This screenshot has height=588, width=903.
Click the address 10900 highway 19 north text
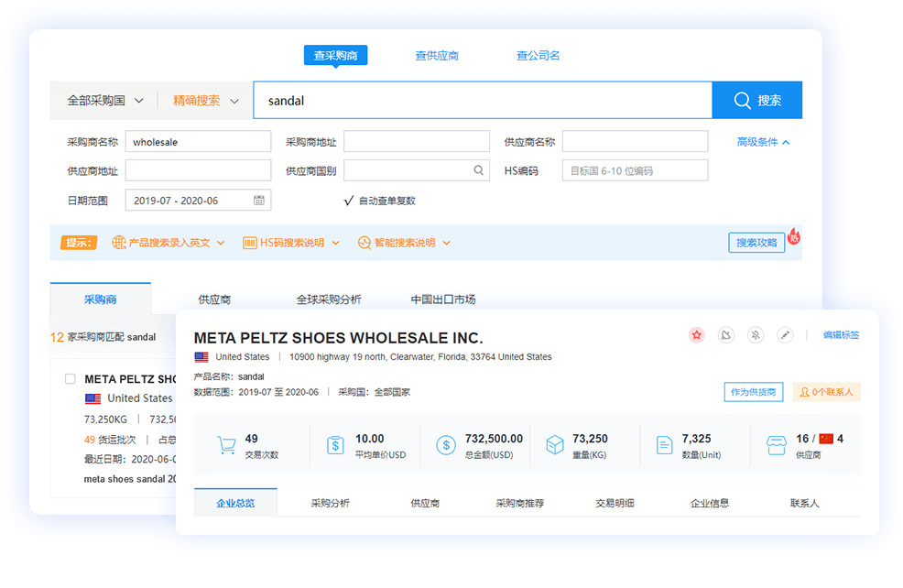(x=420, y=357)
